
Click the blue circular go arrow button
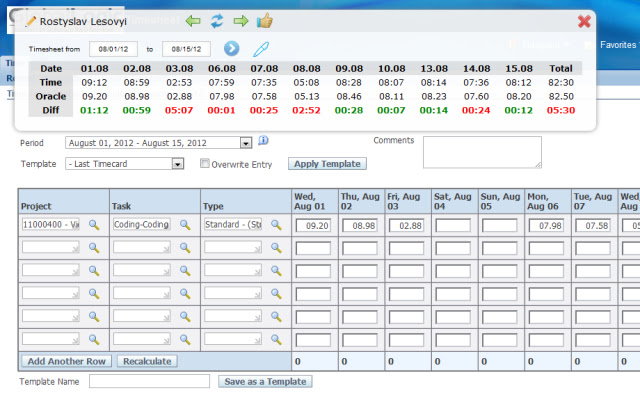click(231, 48)
